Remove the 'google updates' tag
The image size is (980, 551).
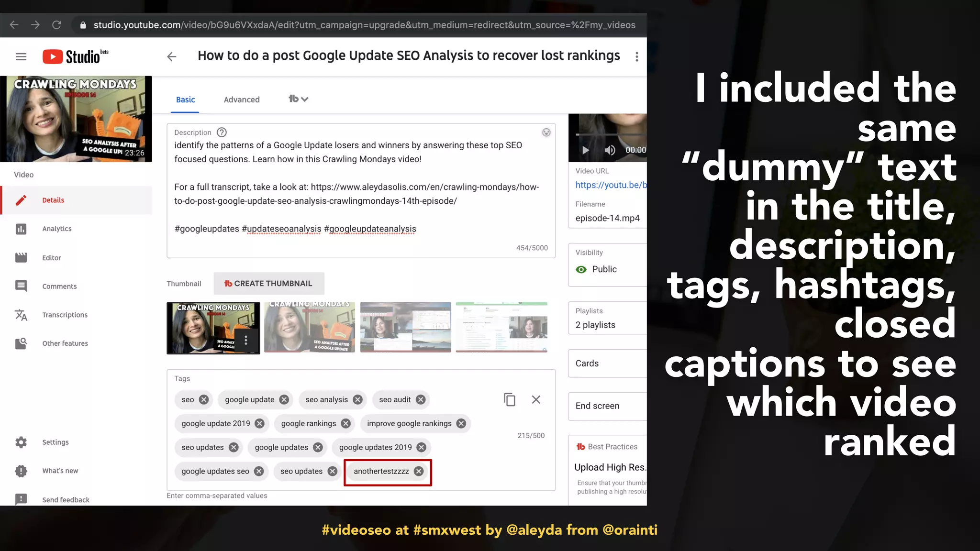(x=318, y=447)
